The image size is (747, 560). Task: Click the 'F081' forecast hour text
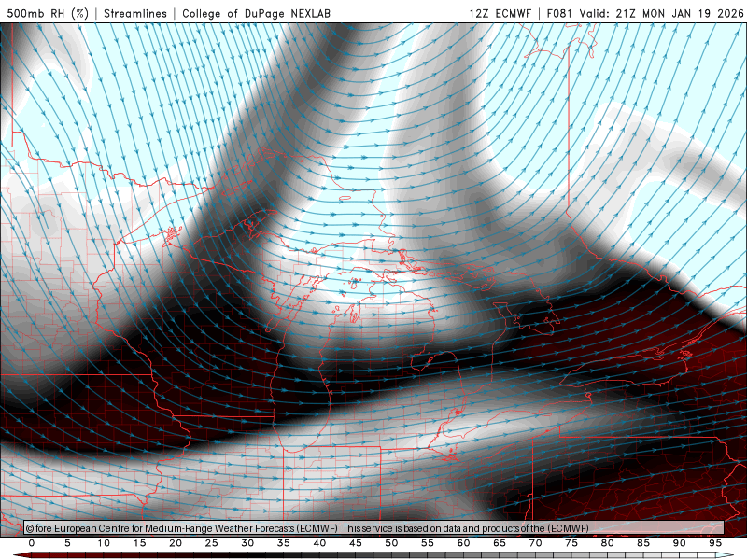(x=560, y=13)
